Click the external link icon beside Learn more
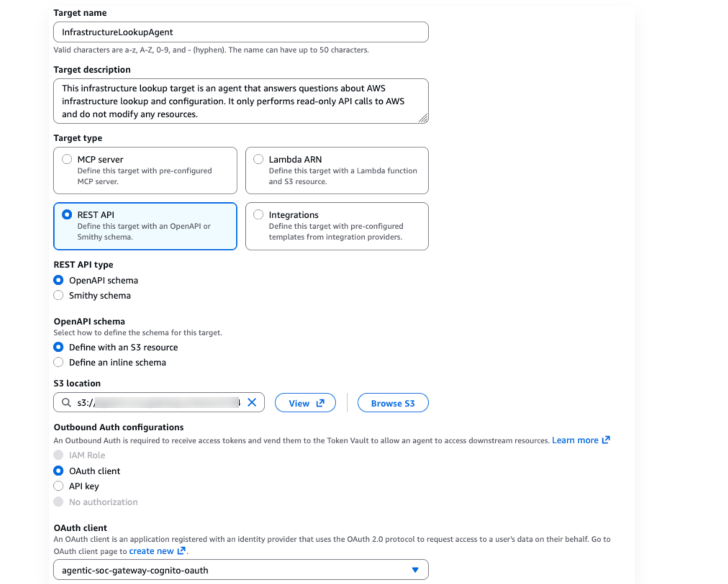 point(606,440)
